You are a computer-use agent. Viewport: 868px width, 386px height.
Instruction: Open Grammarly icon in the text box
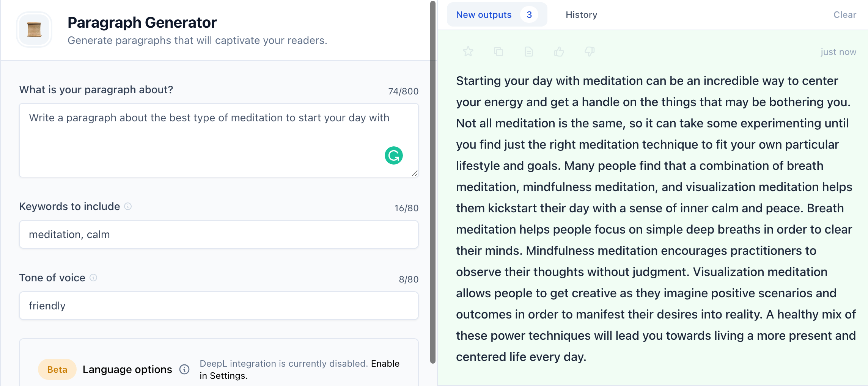[x=394, y=155]
